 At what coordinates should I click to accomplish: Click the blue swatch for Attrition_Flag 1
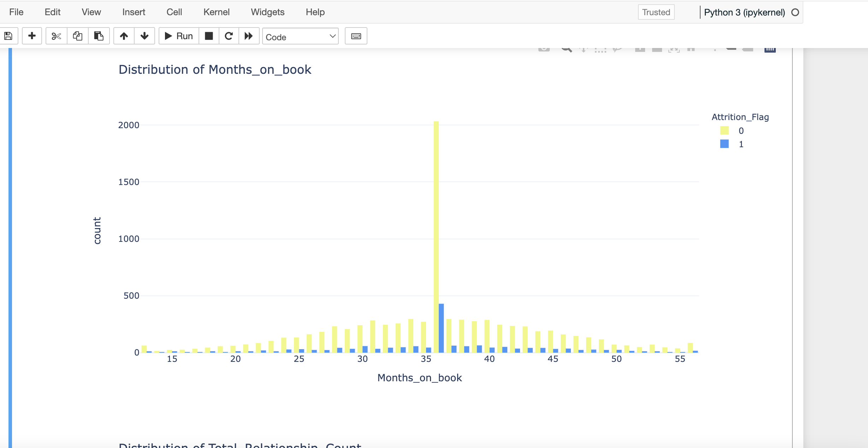[724, 144]
